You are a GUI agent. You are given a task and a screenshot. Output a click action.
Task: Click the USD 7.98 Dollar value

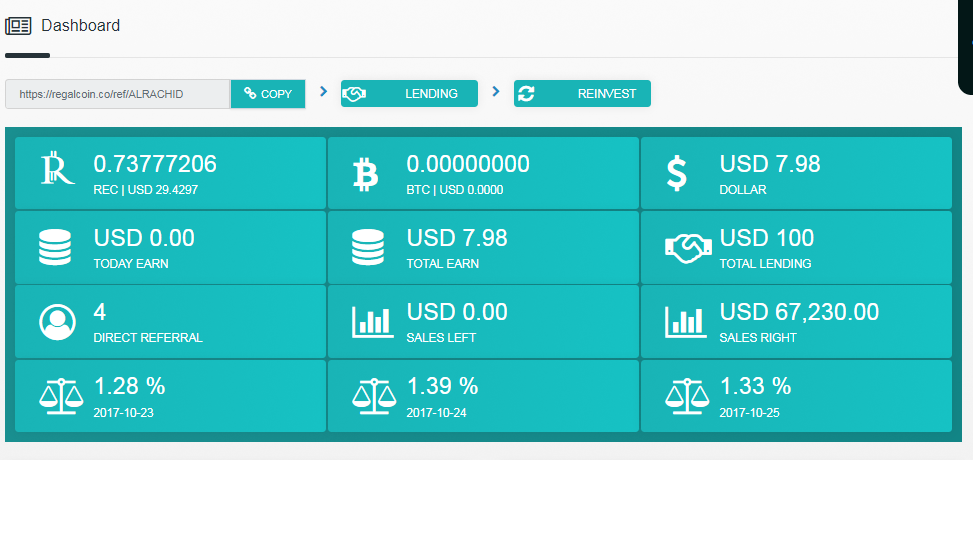pos(770,164)
